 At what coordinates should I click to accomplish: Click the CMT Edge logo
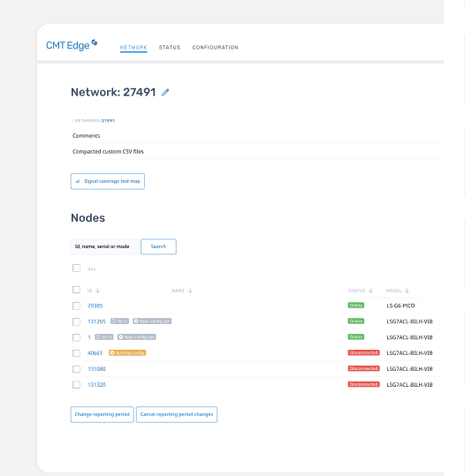click(72, 45)
